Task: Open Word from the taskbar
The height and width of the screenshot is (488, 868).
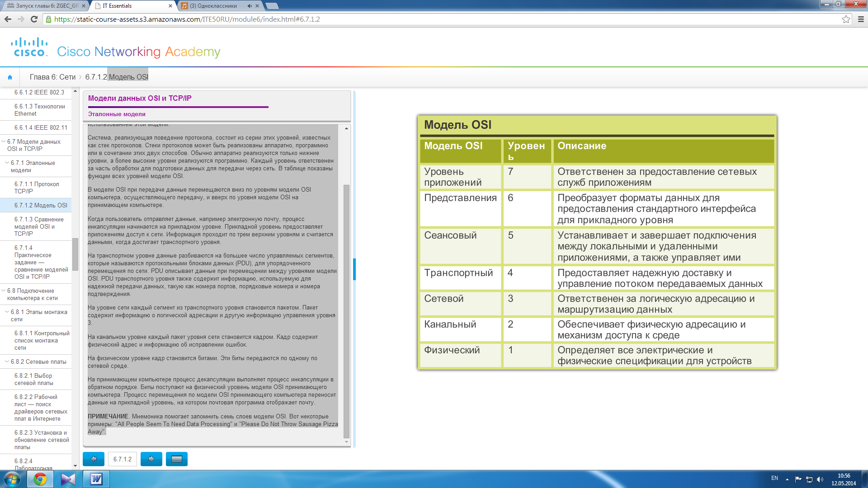Action: coord(96,479)
